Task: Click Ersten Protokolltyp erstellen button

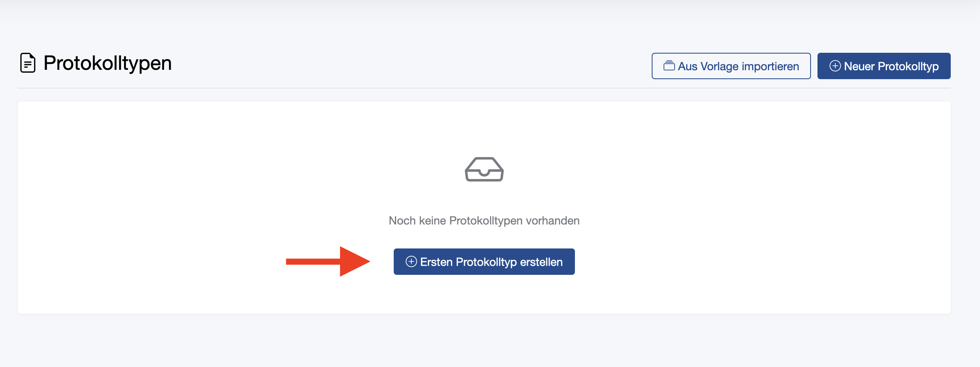Action: pyautogui.click(x=484, y=261)
